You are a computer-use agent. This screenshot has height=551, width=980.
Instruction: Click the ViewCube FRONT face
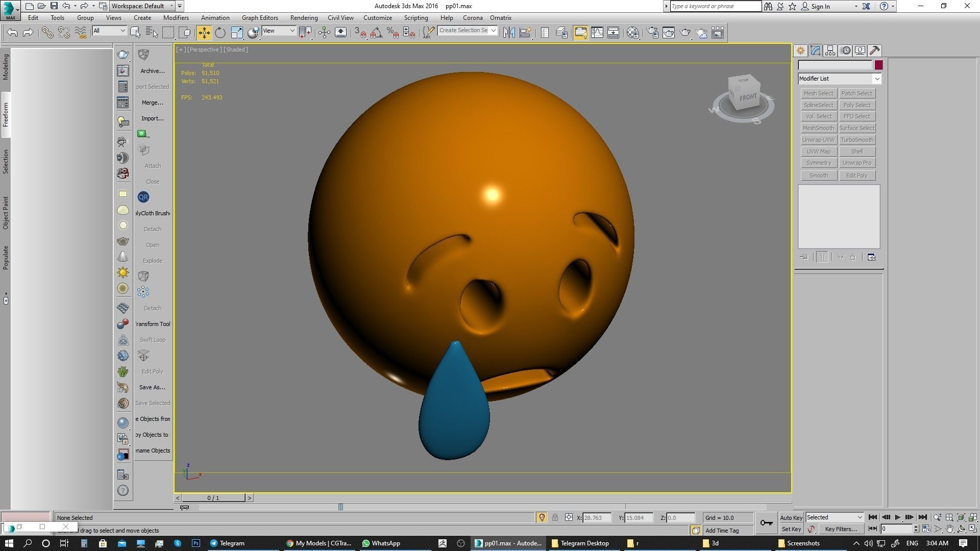pos(748,97)
